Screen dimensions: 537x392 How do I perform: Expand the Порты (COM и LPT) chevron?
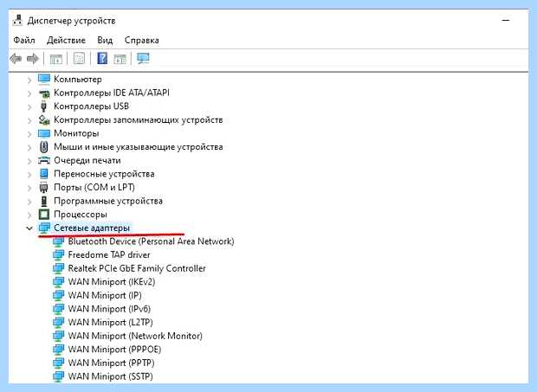pos(29,188)
